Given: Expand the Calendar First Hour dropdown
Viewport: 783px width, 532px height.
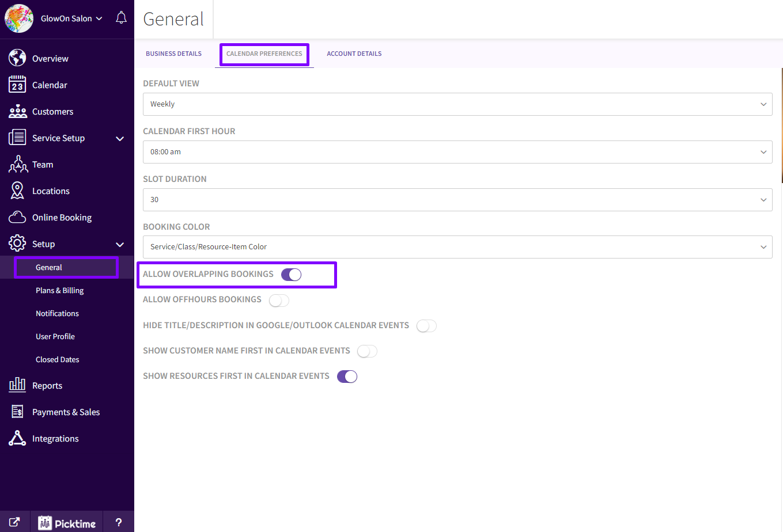Looking at the screenshot, I should click(458, 152).
